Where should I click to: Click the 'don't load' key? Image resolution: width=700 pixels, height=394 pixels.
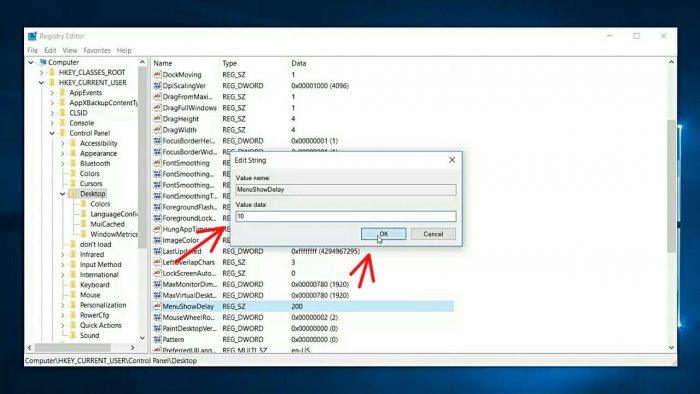click(96, 245)
